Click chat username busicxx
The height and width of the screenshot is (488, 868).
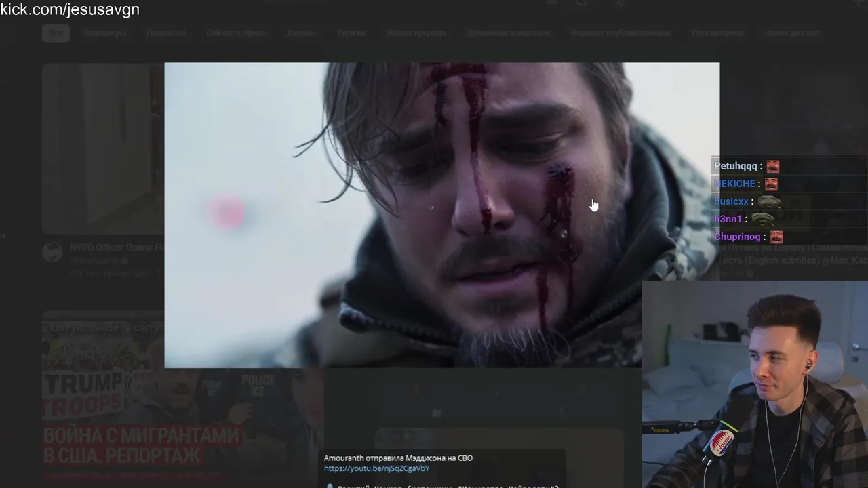click(x=731, y=201)
